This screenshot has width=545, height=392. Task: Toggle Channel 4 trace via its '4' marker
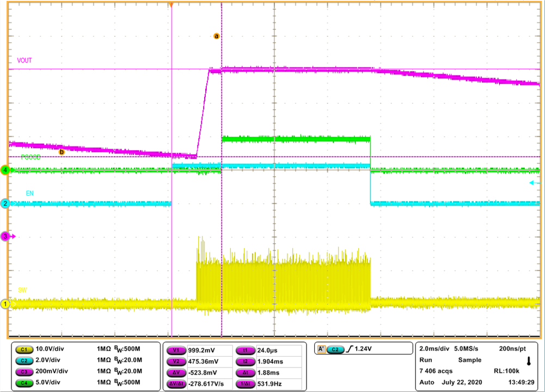[5, 170]
